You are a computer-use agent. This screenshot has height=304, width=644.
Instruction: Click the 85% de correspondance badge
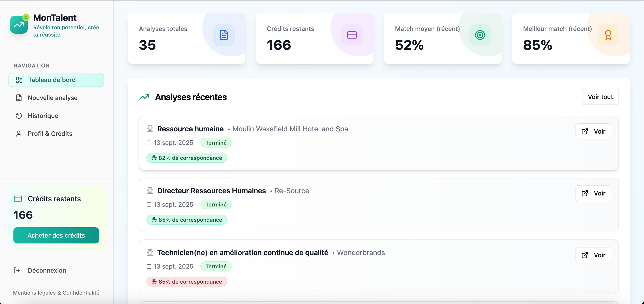[187, 220]
